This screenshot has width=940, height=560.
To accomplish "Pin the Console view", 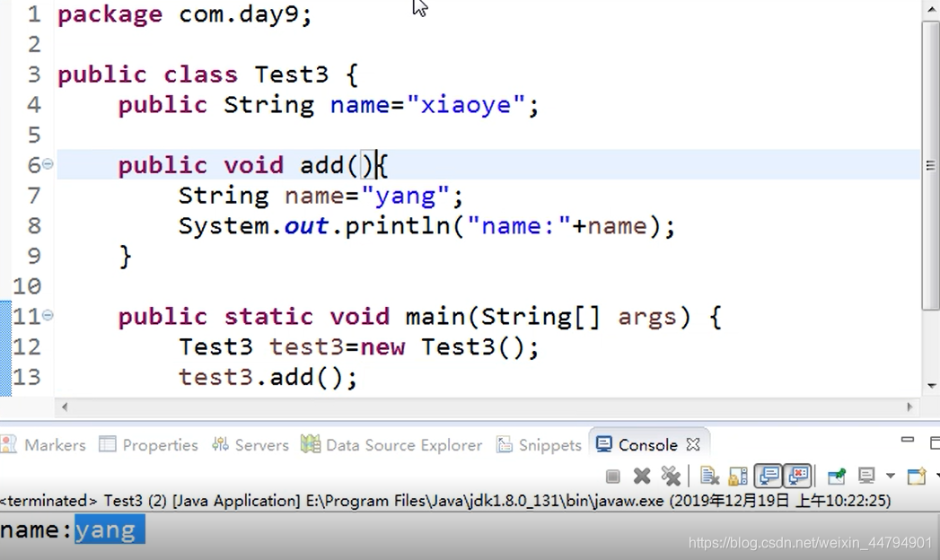I will (x=836, y=477).
